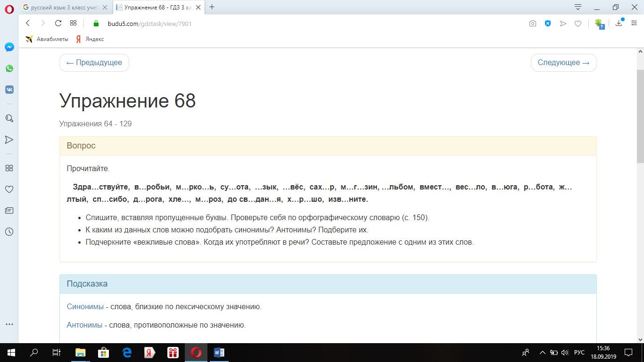This screenshot has height=362, width=644.
Task: Close the Упражнение 68 tab
Action: (x=199, y=7)
